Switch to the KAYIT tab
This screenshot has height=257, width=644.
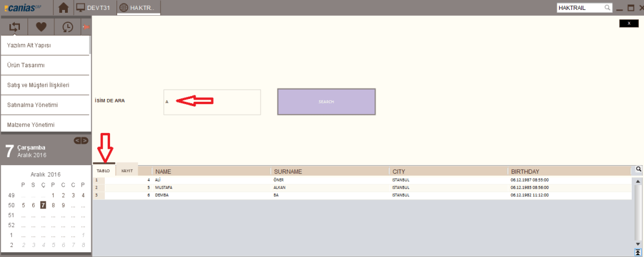click(126, 171)
